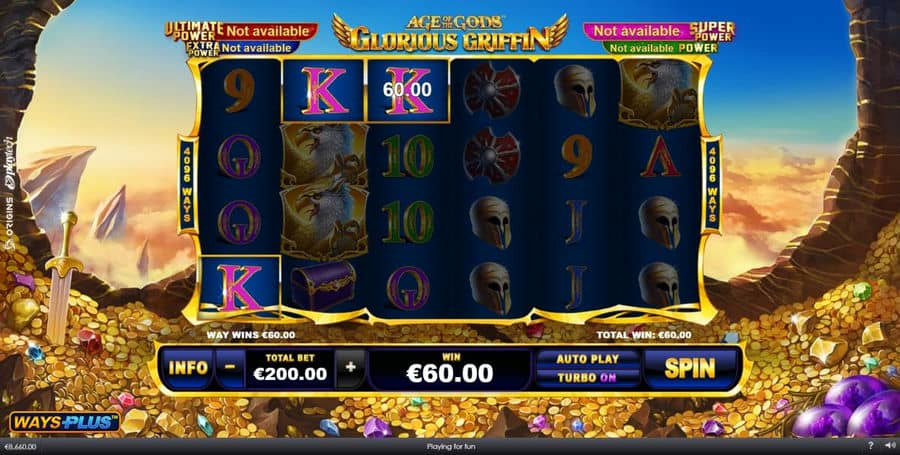Increase total bet with plus button
900x455 pixels.
350,368
